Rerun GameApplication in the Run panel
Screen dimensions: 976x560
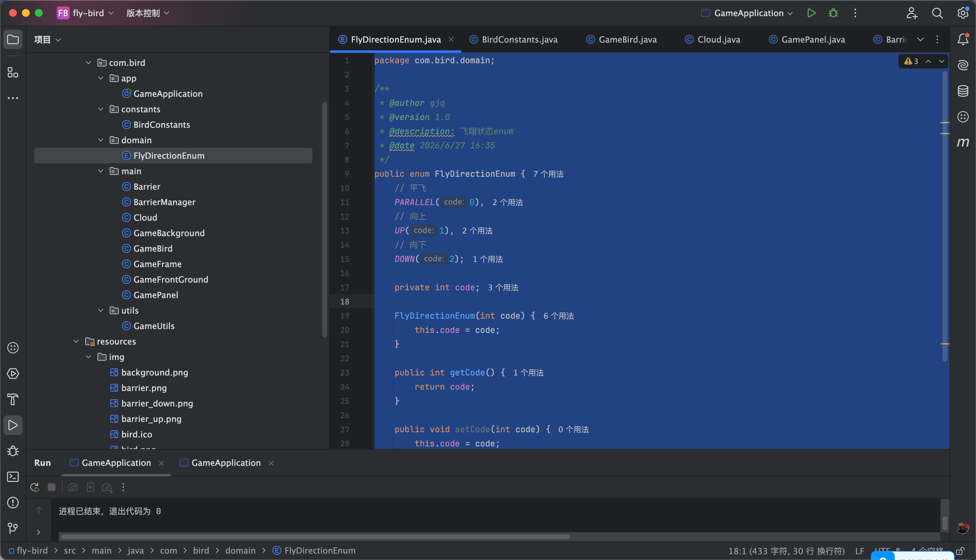(35, 487)
